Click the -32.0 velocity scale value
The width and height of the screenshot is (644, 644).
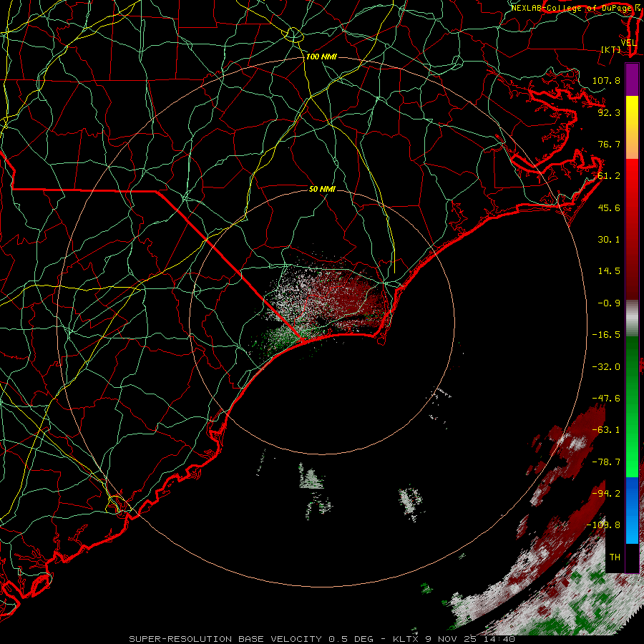click(x=606, y=367)
